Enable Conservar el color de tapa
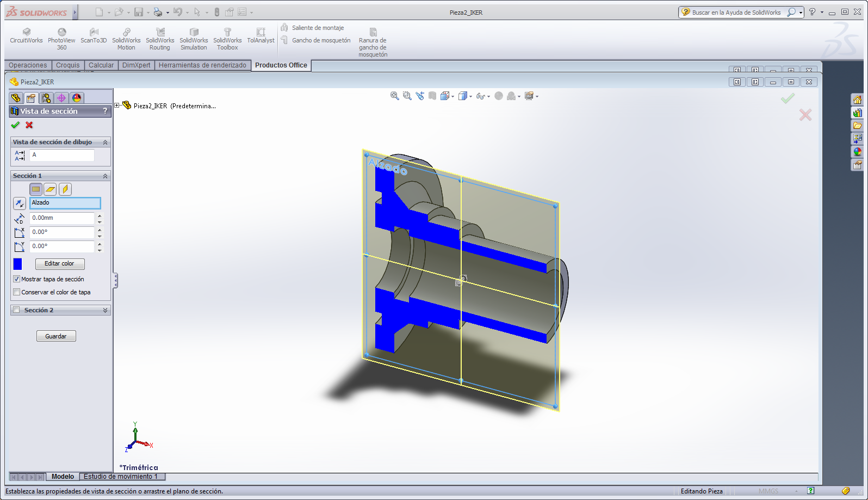Viewport: 868px width, 500px height. coord(17,292)
